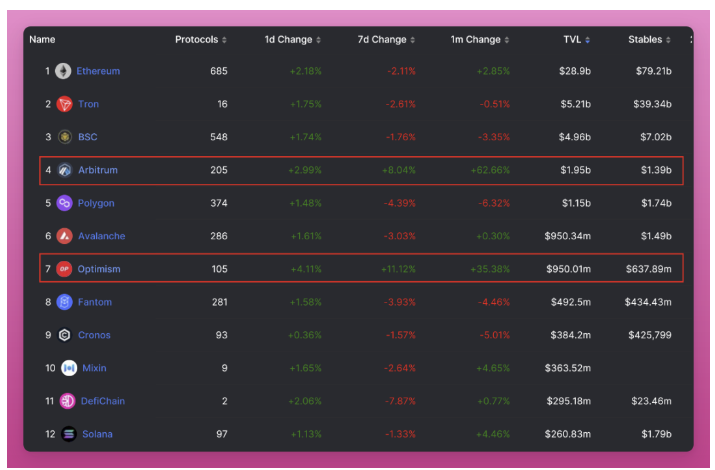The width and height of the screenshot is (715, 470).
Task: Click the Protocols column header label
Action: [x=197, y=40]
